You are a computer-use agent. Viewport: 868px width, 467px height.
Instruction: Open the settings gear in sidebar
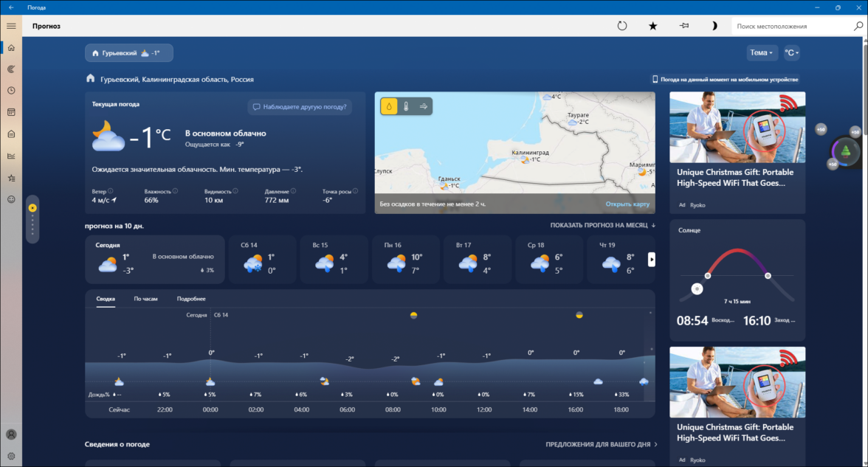tap(11, 456)
